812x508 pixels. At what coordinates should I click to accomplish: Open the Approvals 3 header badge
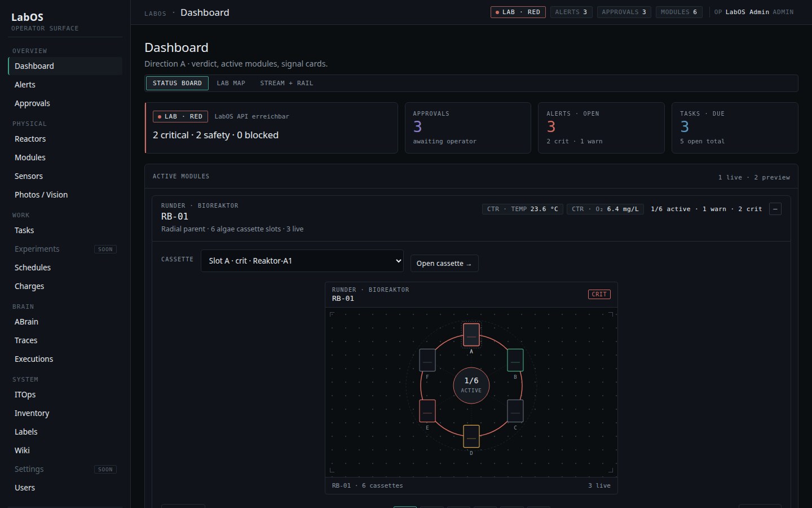point(624,12)
